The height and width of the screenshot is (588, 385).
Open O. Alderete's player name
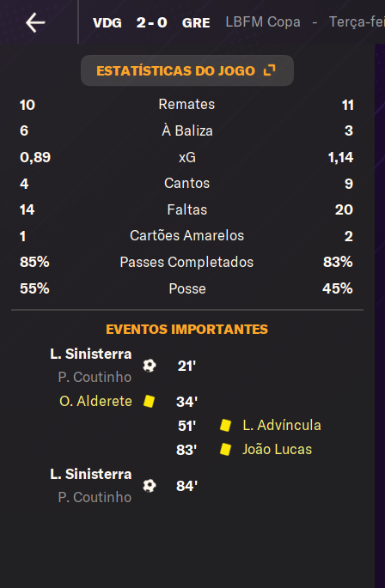click(x=95, y=401)
